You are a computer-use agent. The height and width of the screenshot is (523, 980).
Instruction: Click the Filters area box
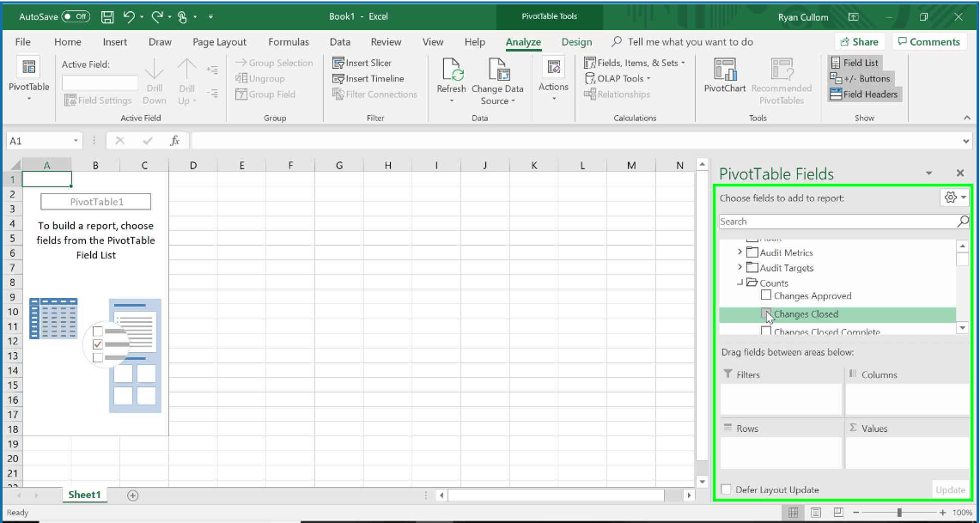[x=781, y=399]
